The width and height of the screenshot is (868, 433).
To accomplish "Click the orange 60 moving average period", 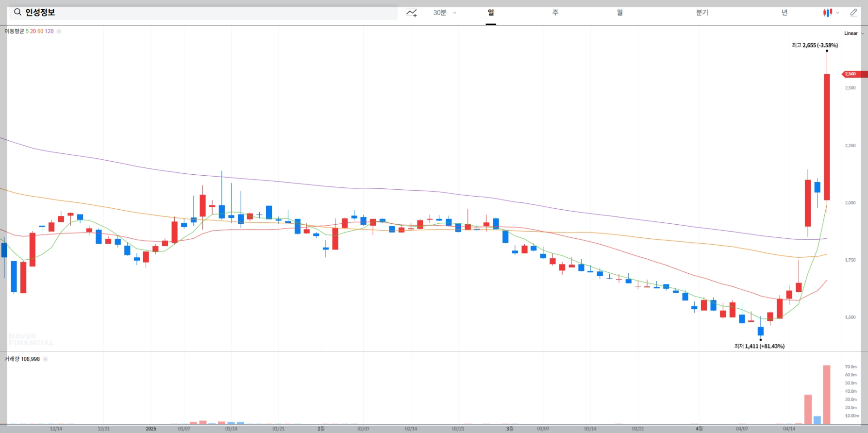I will click(40, 31).
